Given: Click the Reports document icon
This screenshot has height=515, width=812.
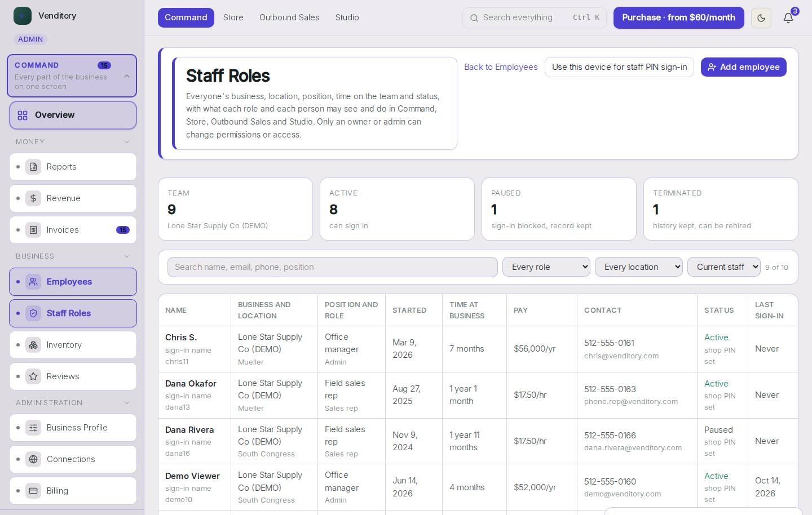Looking at the screenshot, I should 33,167.
